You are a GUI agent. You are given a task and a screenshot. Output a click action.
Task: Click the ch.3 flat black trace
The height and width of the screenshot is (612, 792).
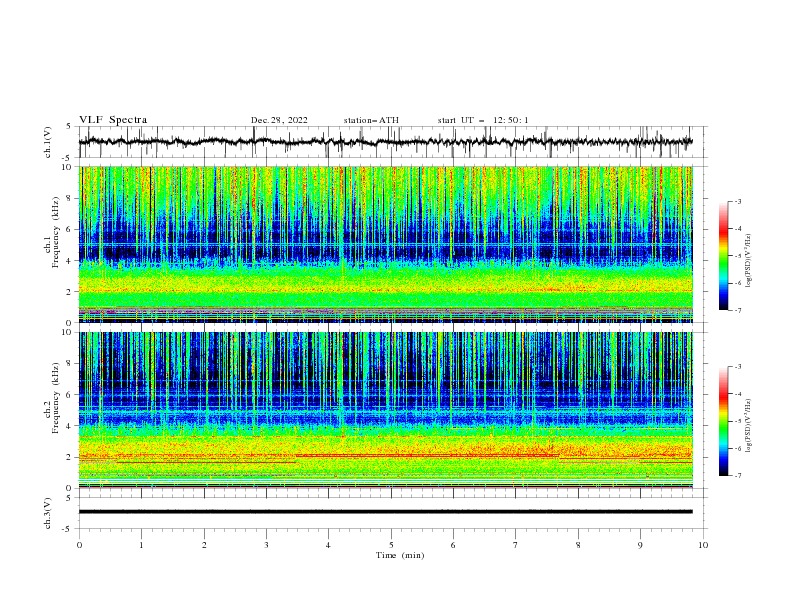click(385, 512)
